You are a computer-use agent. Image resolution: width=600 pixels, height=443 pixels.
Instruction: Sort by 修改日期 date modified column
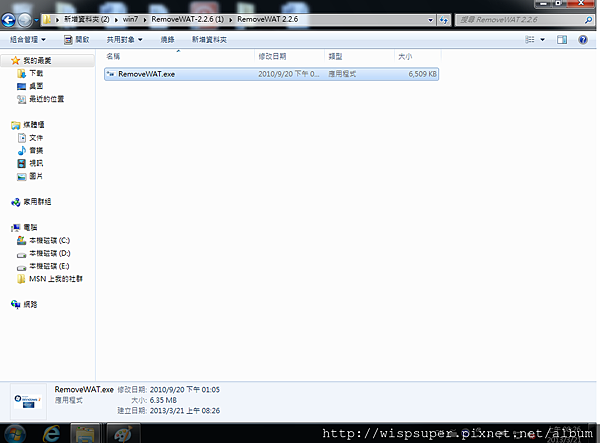(x=289, y=56)
